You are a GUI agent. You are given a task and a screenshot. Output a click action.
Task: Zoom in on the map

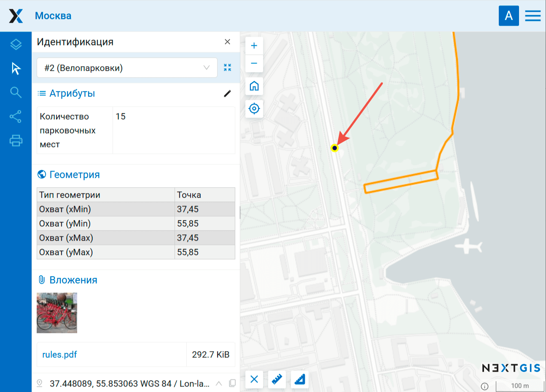point(254,46)
